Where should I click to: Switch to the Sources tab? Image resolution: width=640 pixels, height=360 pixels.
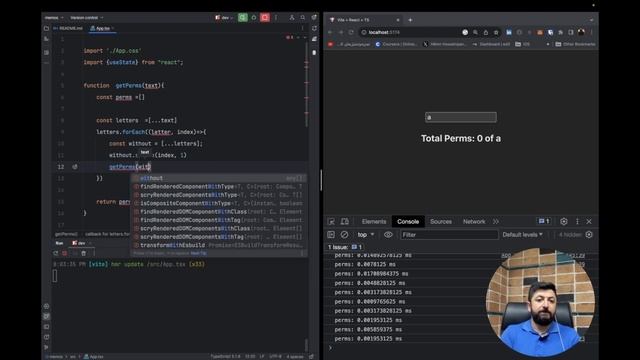441,222
